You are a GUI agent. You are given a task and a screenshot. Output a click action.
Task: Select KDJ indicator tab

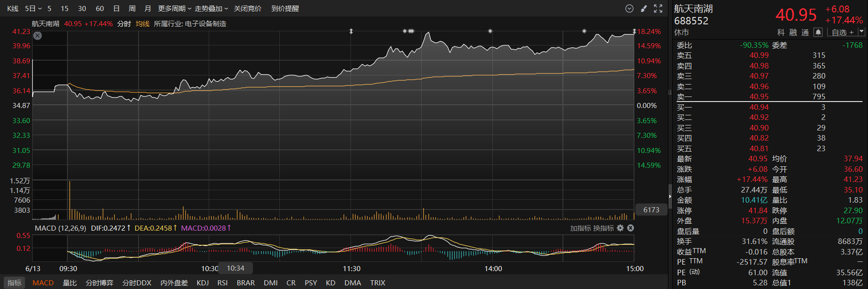203,283
